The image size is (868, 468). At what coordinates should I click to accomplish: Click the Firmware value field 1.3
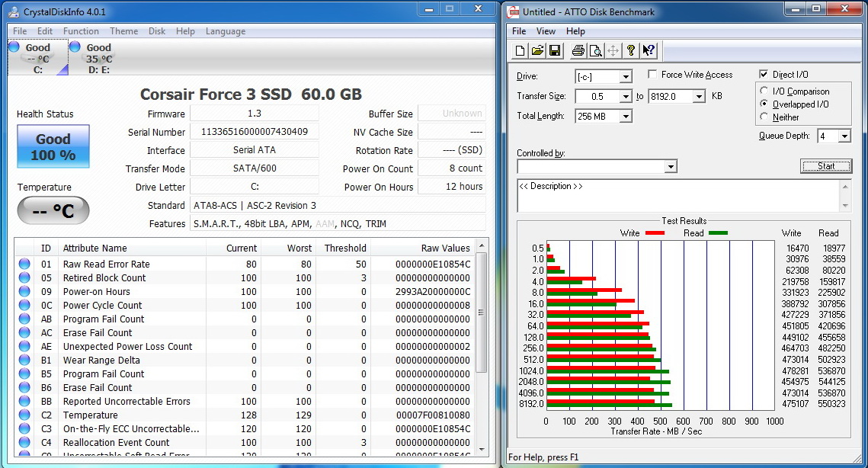point(254,114)
